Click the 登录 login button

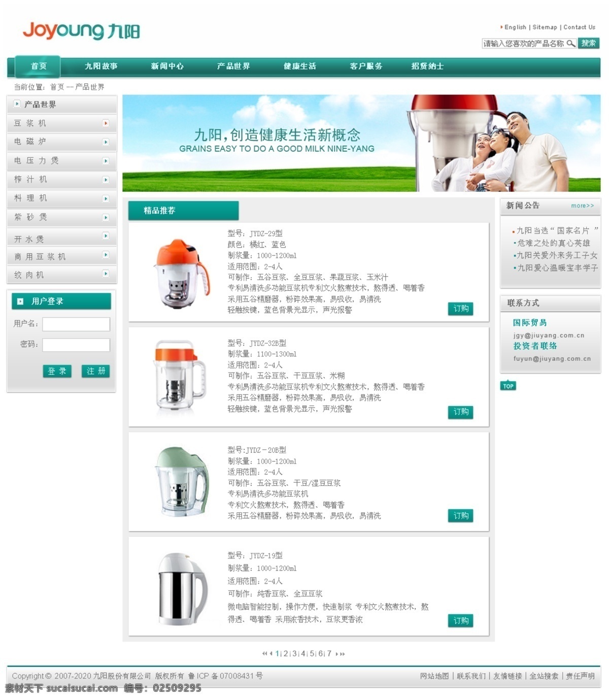57,371
